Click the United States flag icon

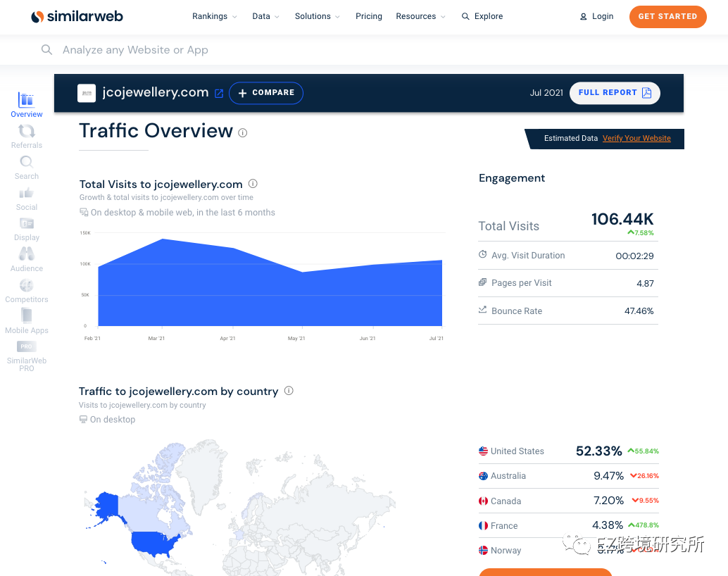coord(483,451)
